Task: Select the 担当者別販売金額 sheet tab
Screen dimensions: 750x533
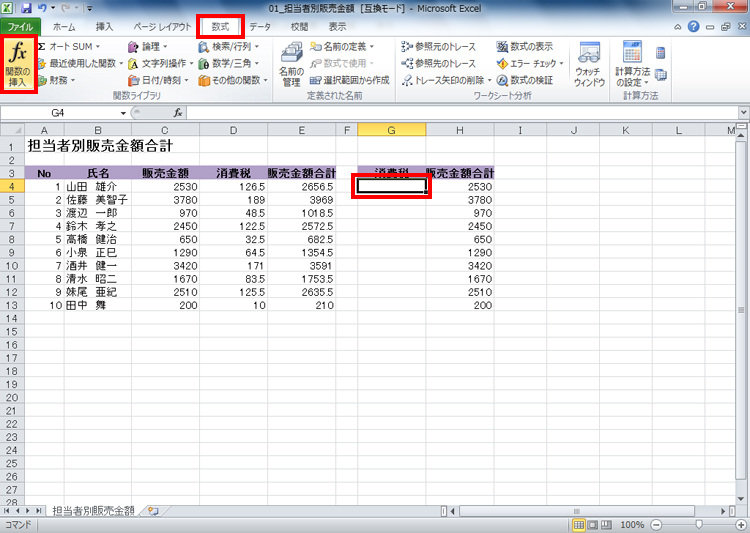Action: point(93,511)
